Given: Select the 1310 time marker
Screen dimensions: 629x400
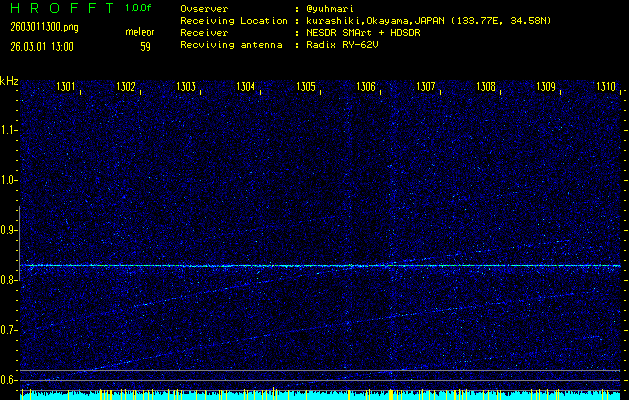Looking at the screenshot, I should coord(605,87).
